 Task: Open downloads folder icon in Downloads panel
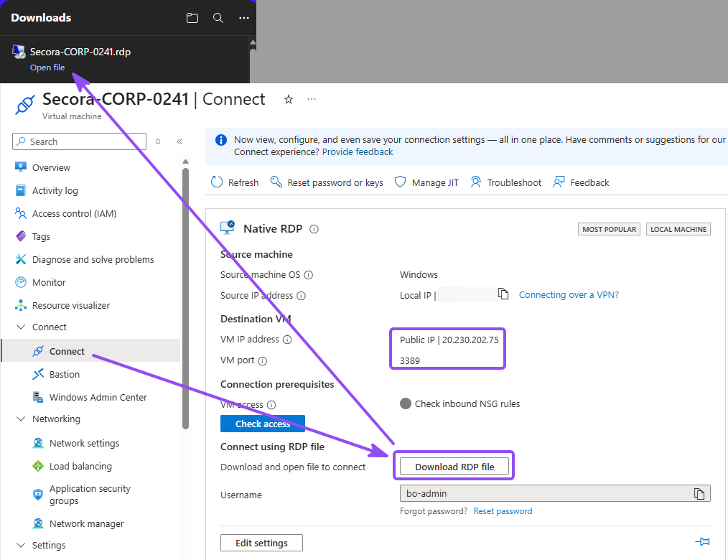192,18
